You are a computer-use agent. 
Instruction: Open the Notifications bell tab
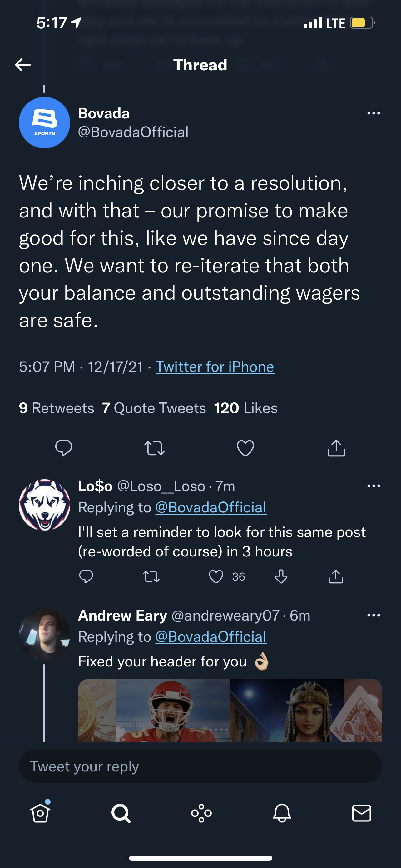pyautogui.click(x=282, y=813)
